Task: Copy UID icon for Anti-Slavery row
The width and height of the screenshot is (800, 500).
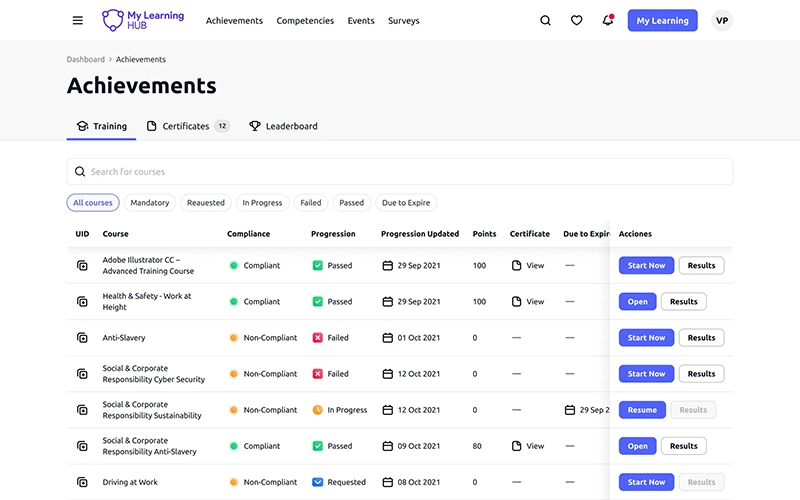Action: (x=82, y=338)
